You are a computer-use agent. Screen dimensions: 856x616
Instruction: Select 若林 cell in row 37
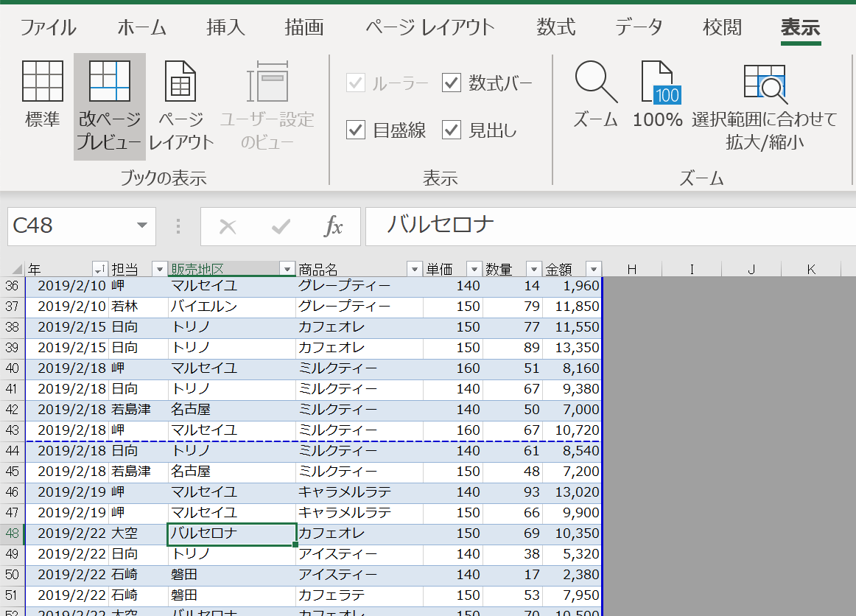(x=138, y=307)
